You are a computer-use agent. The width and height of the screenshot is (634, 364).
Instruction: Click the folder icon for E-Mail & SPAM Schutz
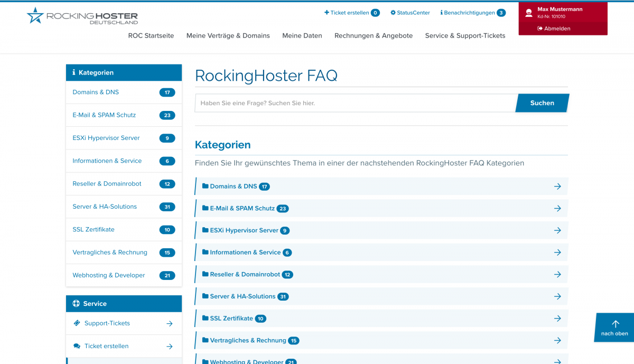[x=205, y=208]
